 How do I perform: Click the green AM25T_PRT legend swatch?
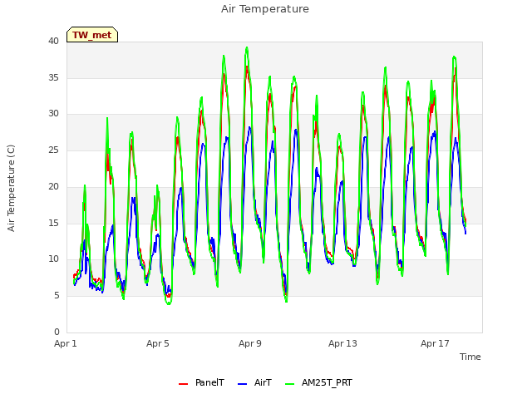289,384
